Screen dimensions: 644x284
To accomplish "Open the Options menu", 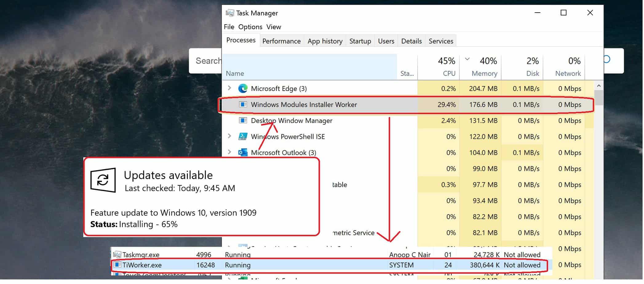I will [x=250, y=27].
